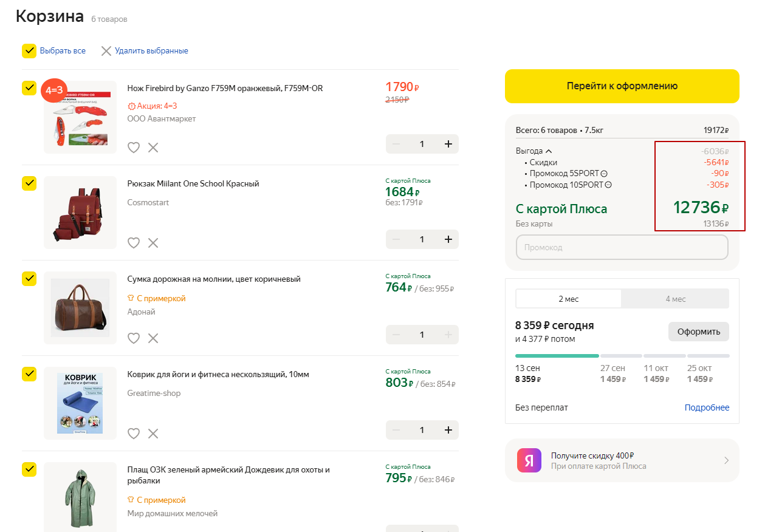Viewport: 779px width, 532px height.
Task: Decrease quantity of the travel bag
Action: (x=396, y=335)
